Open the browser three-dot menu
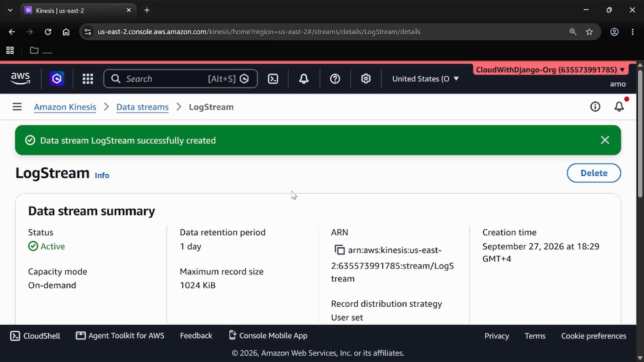Viewport: 644px width, 362px height. pos(633,32)
